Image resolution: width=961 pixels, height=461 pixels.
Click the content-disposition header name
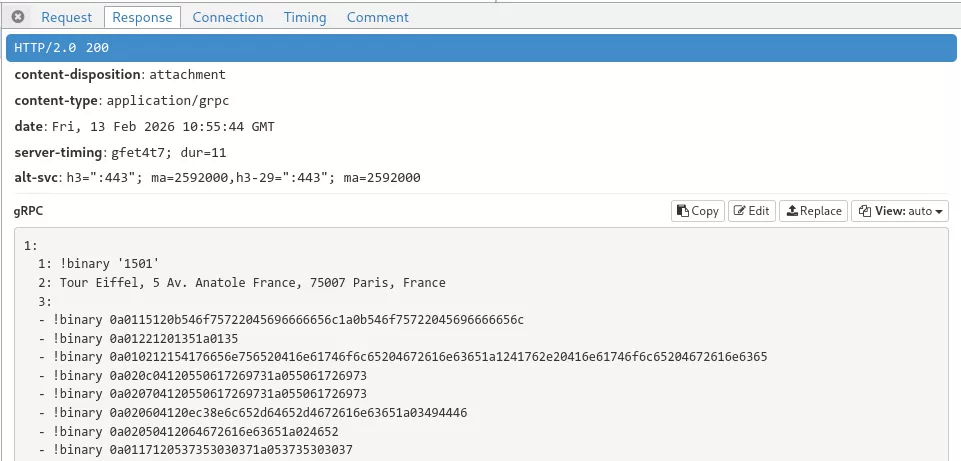point(78,75)
